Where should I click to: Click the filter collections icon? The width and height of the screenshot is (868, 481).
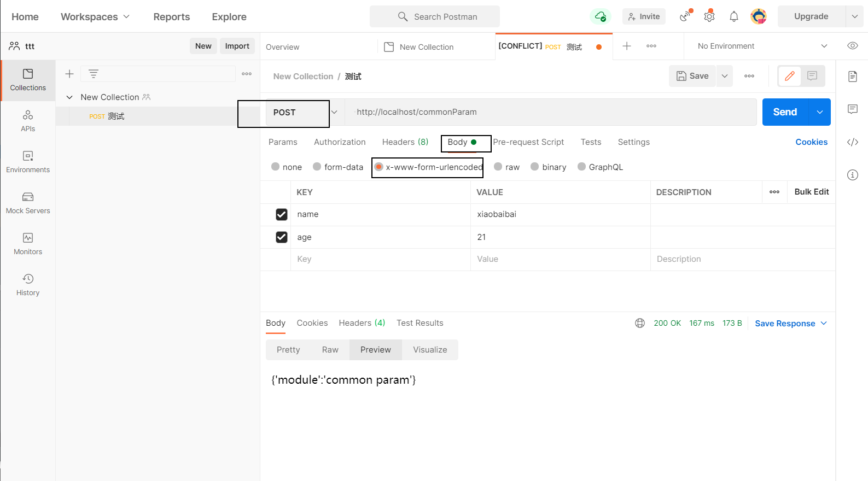94,74
